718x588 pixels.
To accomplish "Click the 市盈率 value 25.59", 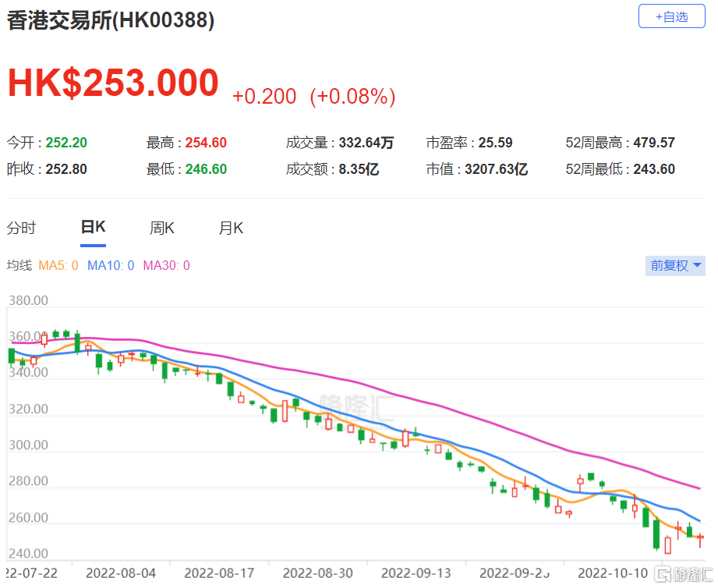I will [496, 143].
